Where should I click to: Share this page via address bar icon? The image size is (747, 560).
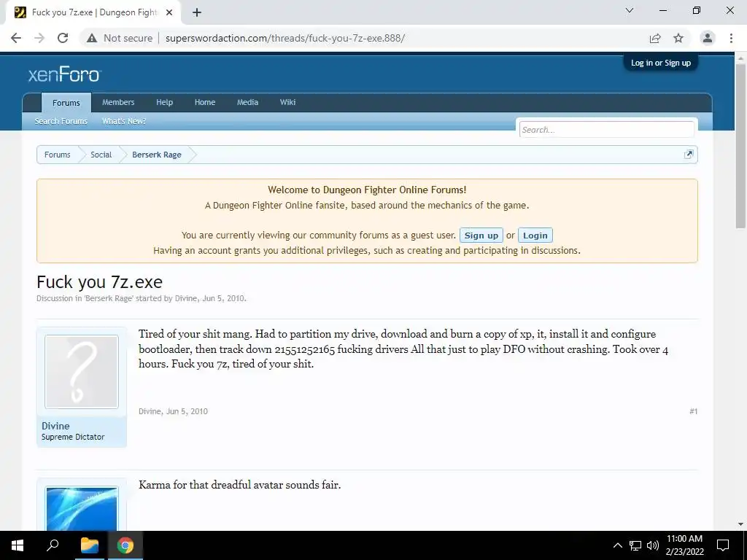point(655,38)
